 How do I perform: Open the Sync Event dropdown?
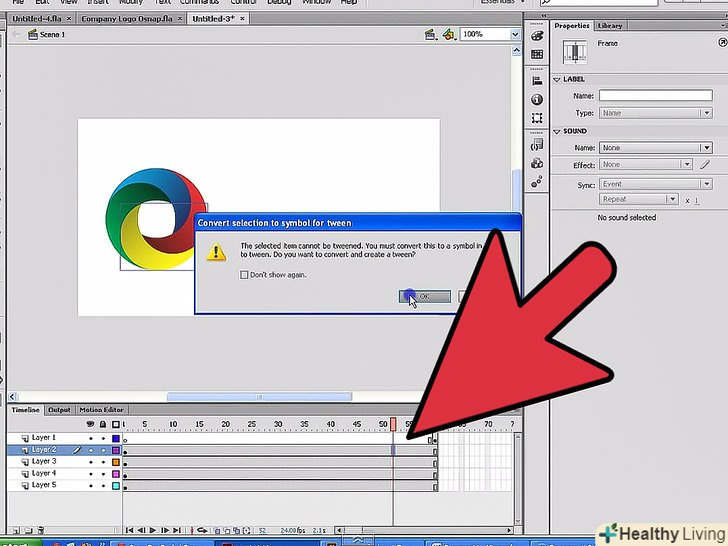656,184
